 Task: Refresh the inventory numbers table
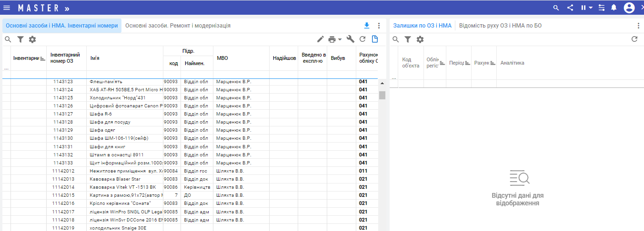(x=362, y=39)
